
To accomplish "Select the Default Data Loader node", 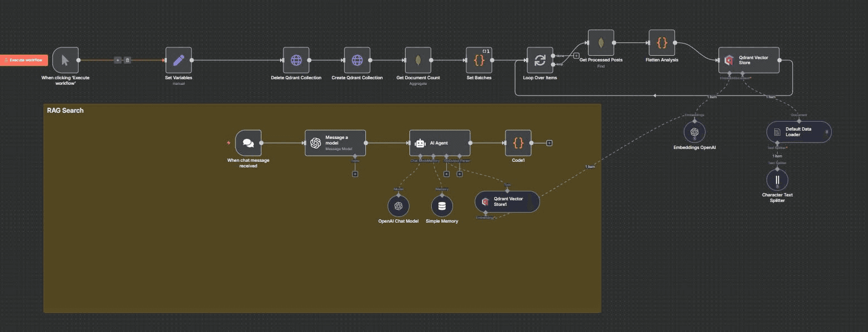I will (799, 132).
